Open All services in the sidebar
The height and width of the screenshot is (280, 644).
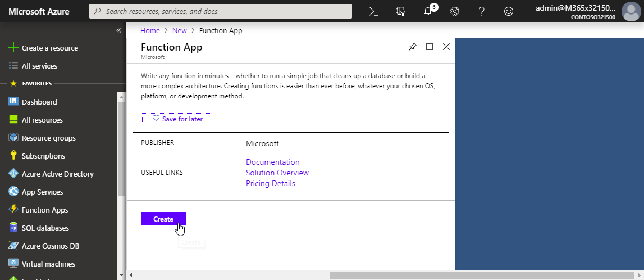click(x=39, y=66)
